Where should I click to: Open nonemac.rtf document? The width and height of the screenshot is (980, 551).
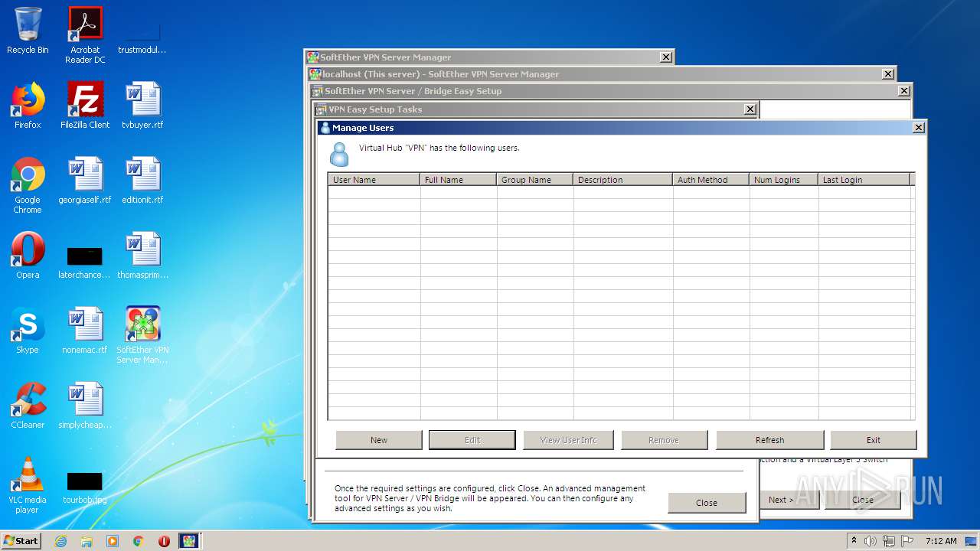pos(85,331)
